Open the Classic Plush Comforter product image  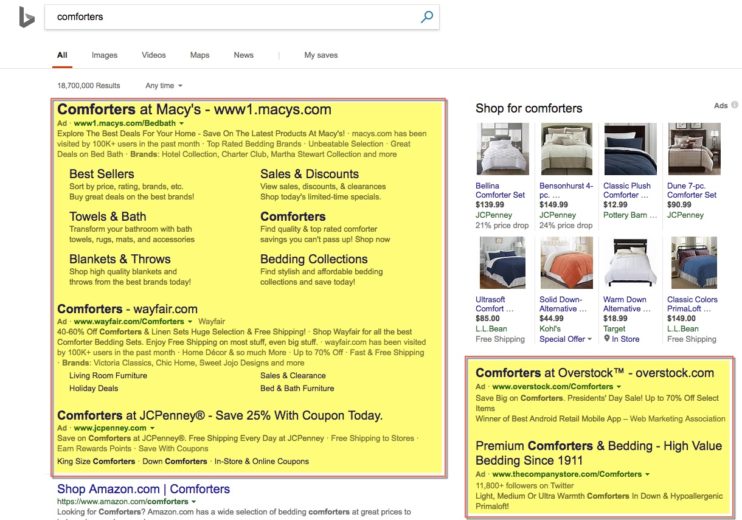pyautogui.click(x=630, y=149)
